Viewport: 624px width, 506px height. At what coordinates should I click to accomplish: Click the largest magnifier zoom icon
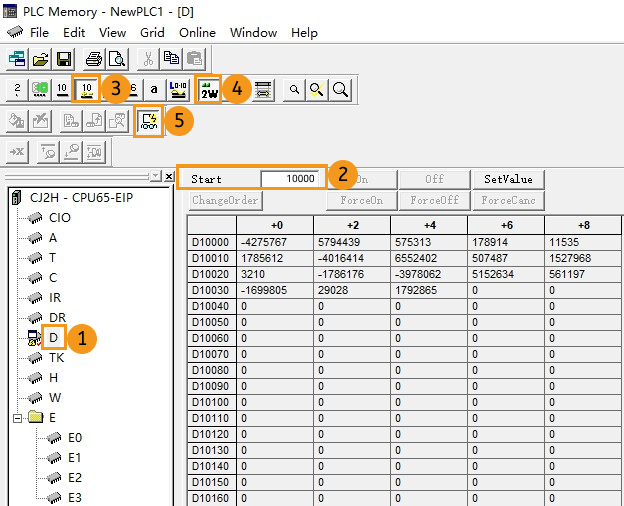[341, 90]
